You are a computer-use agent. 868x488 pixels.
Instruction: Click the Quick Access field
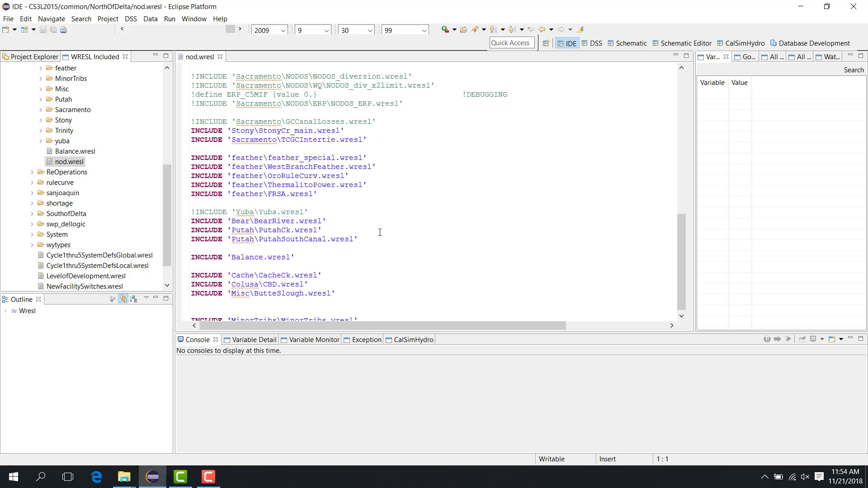[x=512, y=43]
